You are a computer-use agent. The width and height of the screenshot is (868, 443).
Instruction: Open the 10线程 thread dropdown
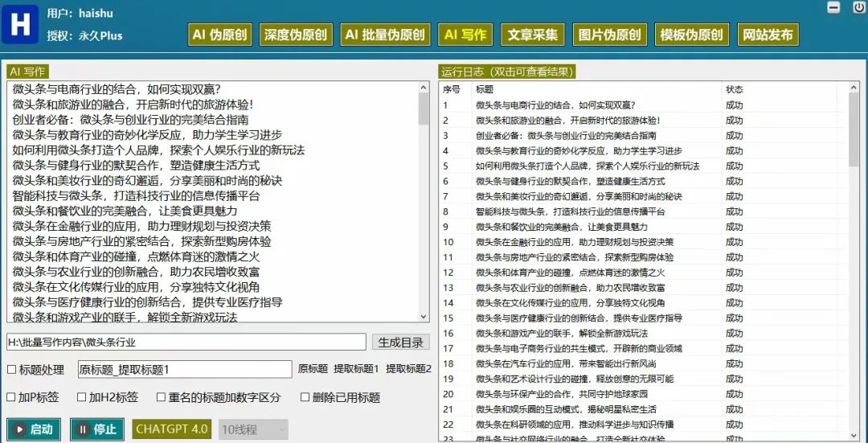tap(253, 429)
